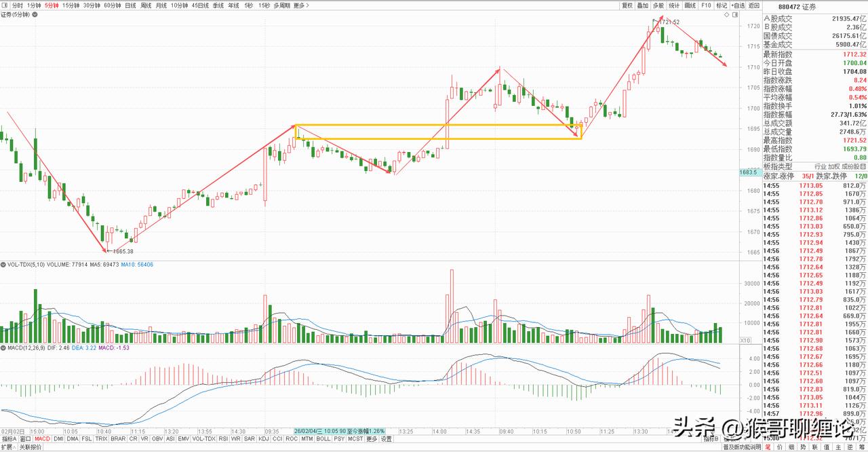Screen dimensions: 868x452
Task: Open 普及版功能说明 link
Action: coord(741,447)
